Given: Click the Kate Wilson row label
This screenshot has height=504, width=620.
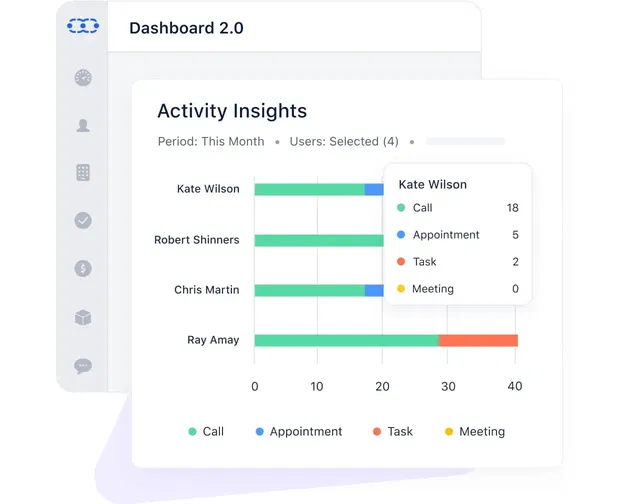Looking at the screenshot, I should (208, 189).
